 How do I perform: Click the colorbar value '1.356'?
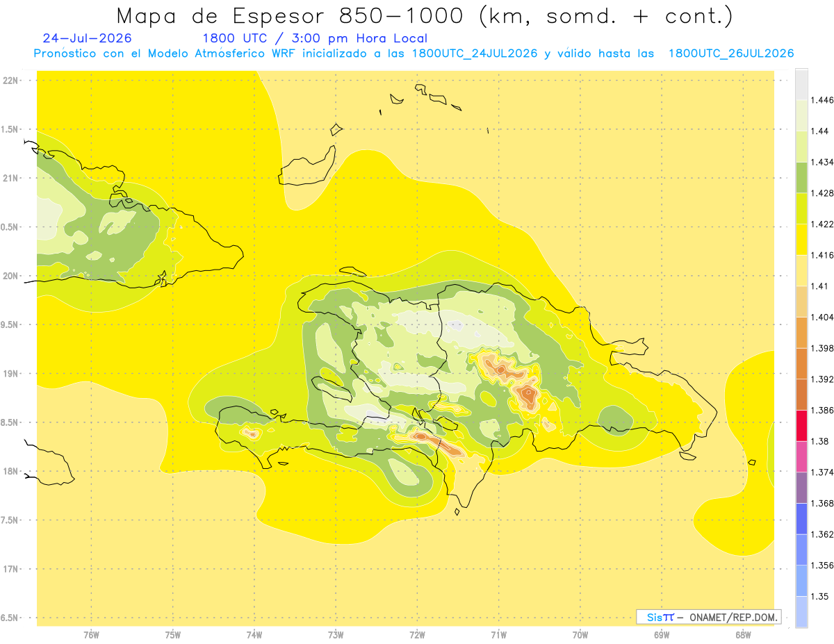tap(821, 565)
